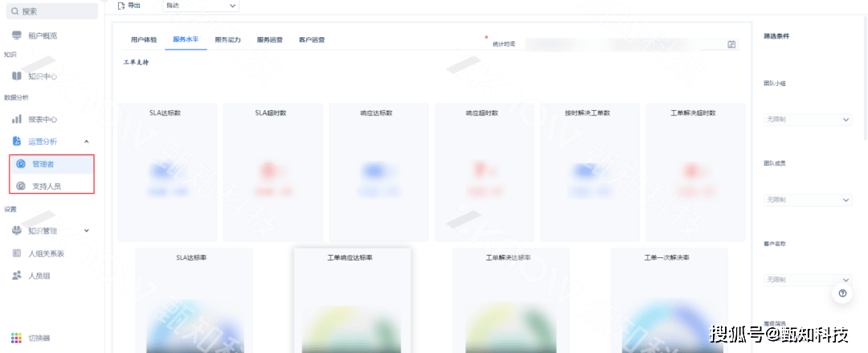
Task: Click the floating help question mark button
Action: 842,293
